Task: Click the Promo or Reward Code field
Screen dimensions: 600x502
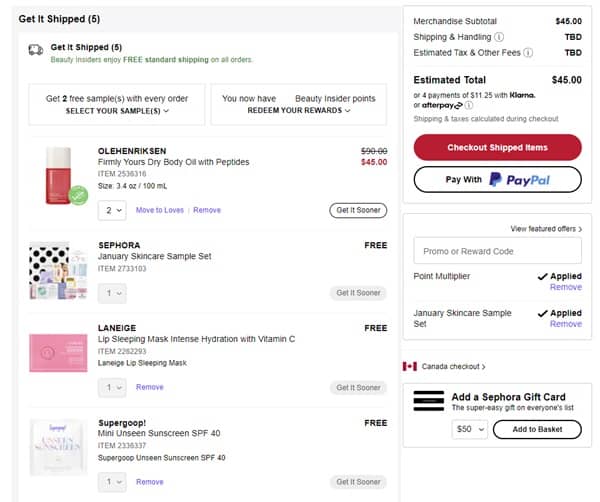Action: pyautogui.click(x=497, y=251)
